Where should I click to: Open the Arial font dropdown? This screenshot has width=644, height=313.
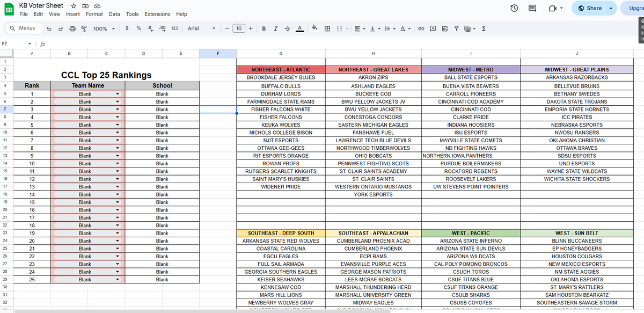pyautogui.click(x=201, y=28)
